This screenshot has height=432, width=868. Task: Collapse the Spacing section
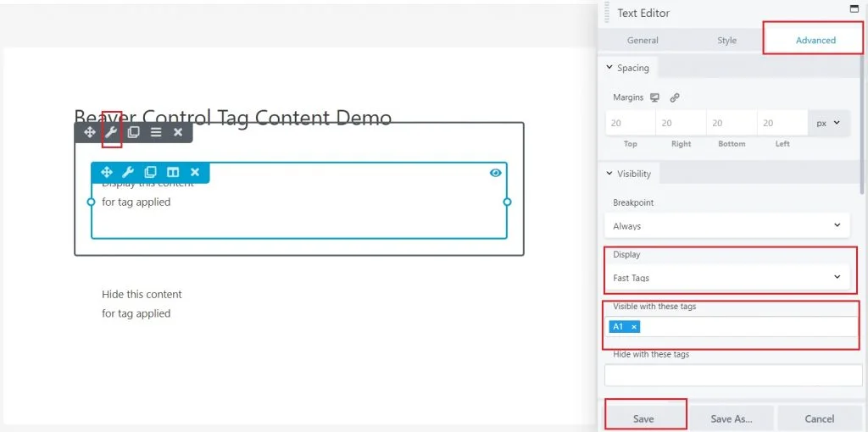[628, 68]
